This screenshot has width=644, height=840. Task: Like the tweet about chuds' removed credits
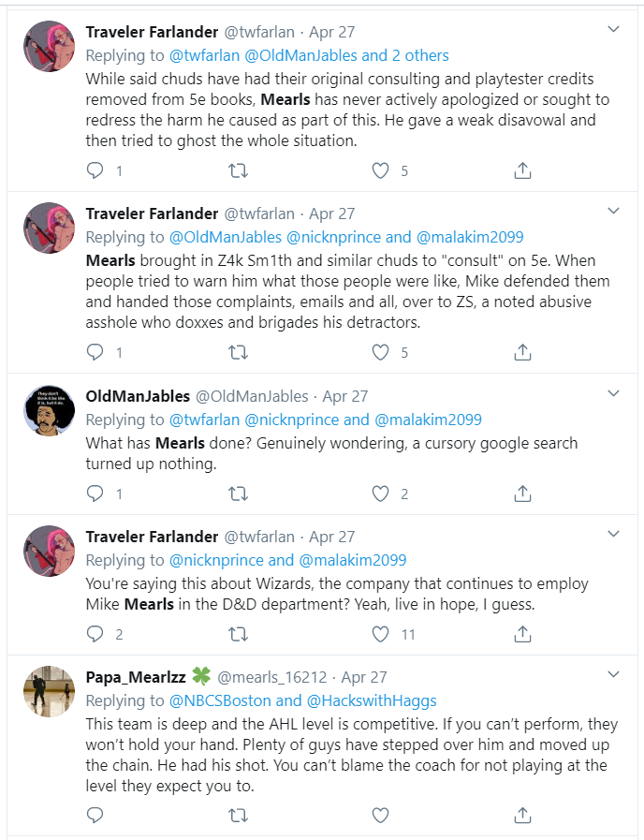[x=380, y=170]
